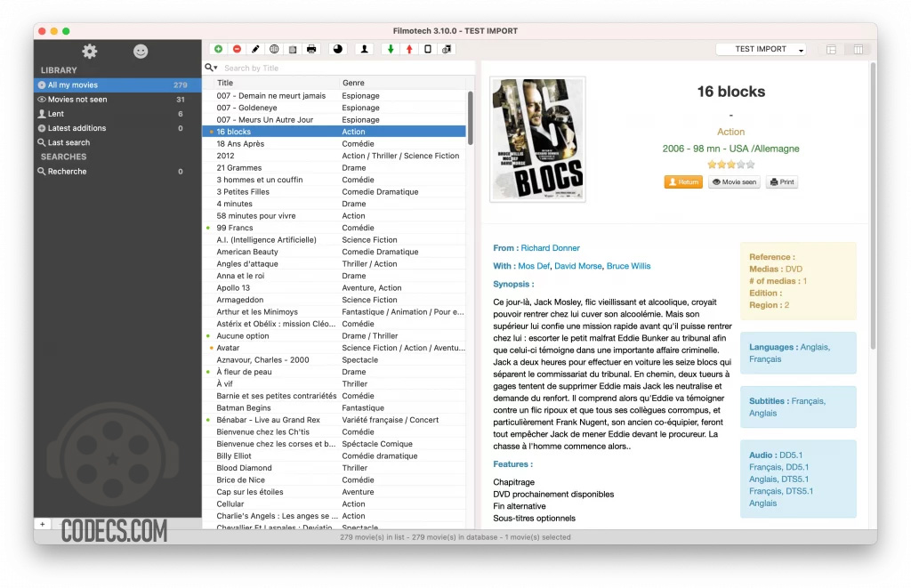Click the details pane vertical scrollbar
This screenshot has height=588, width=911.
click(x=873, y=206)
